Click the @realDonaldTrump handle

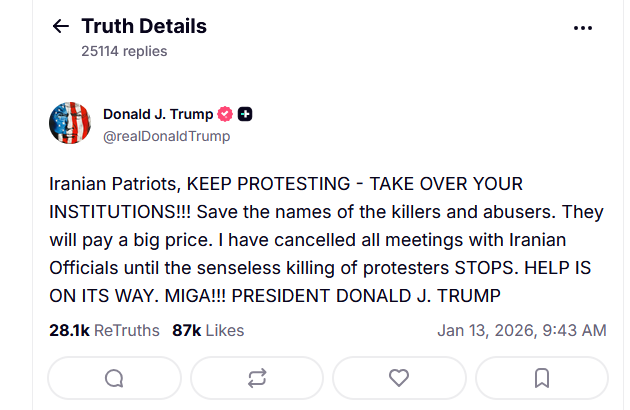coord(166,136)
